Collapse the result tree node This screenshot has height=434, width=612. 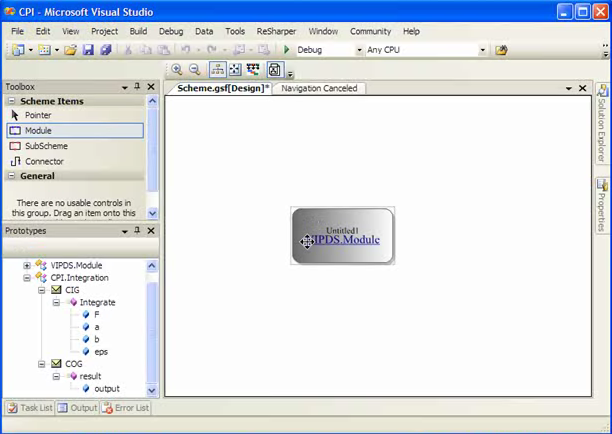[56, 376]
